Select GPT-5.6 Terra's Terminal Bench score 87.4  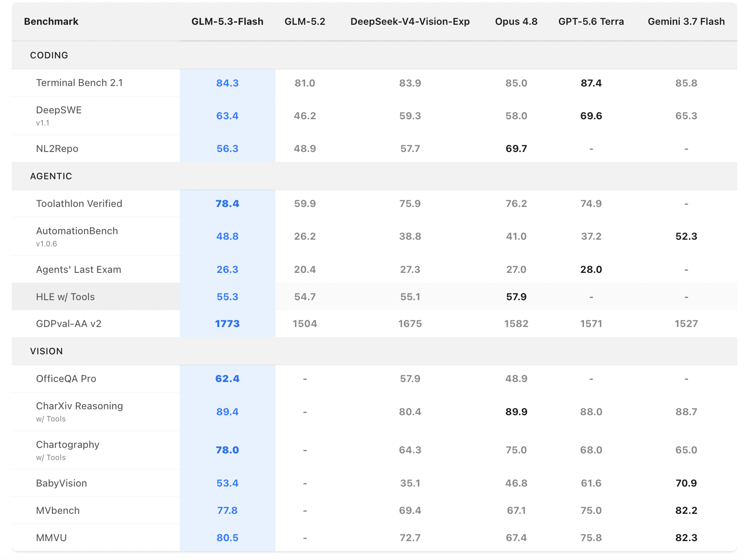coord(591,83)
